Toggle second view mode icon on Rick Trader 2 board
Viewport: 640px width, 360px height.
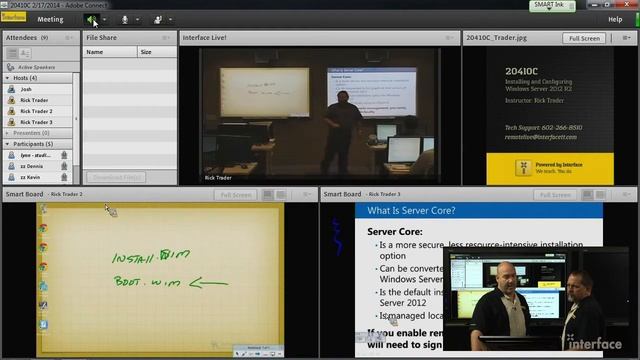(281, 195)
